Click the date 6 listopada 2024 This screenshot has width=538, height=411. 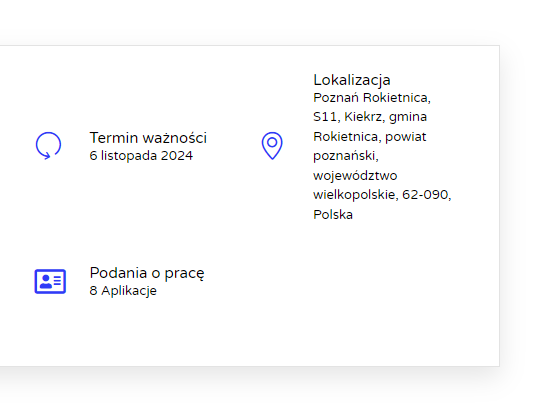click(141, 156)
